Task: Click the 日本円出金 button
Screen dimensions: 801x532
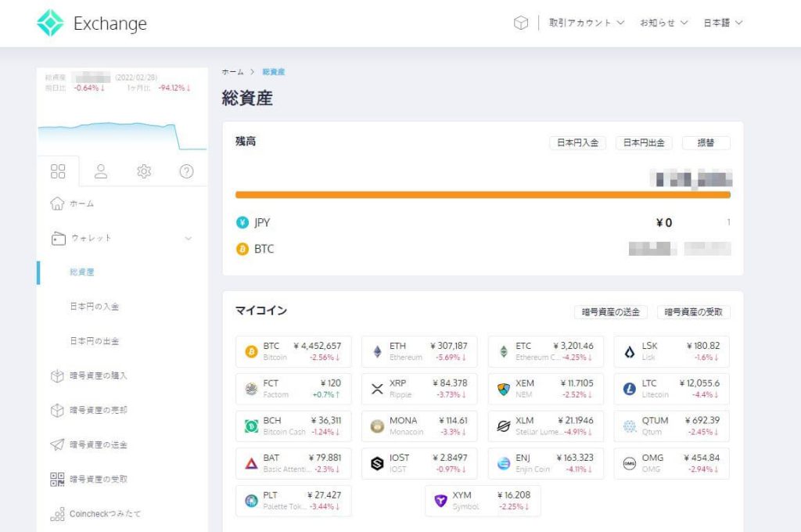Action: coord(644,142)
